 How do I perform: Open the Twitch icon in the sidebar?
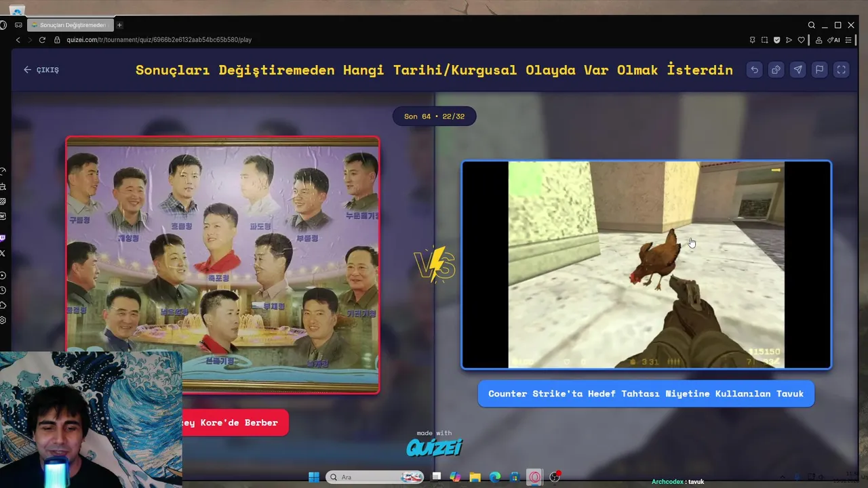[3, 238]
